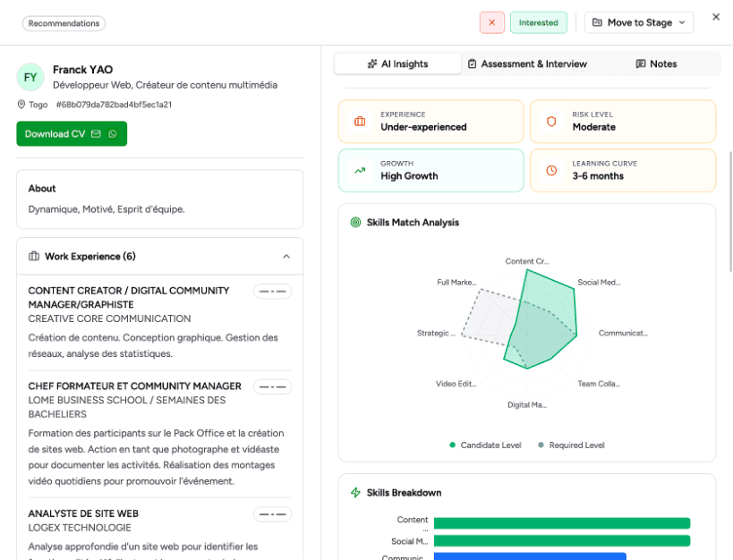
Task: Toggle the Interested status button
Action: pos(538,21)
